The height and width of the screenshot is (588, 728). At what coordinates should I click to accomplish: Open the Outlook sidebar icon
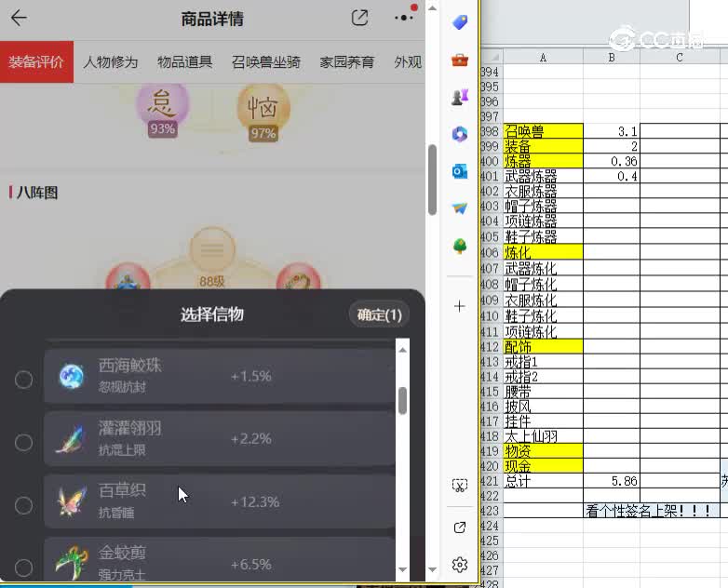(x=460, y=171)
